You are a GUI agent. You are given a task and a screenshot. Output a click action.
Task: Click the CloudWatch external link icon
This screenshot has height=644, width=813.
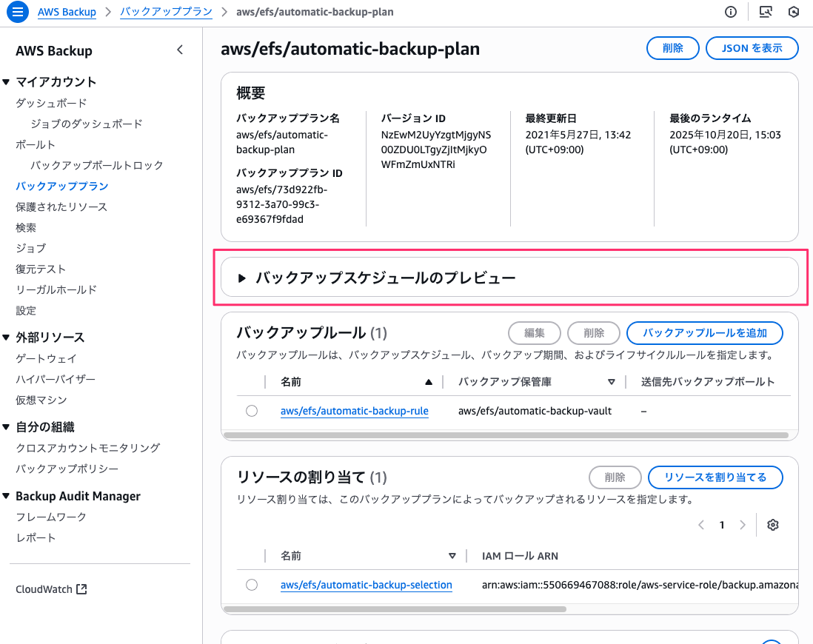(82, 589)
